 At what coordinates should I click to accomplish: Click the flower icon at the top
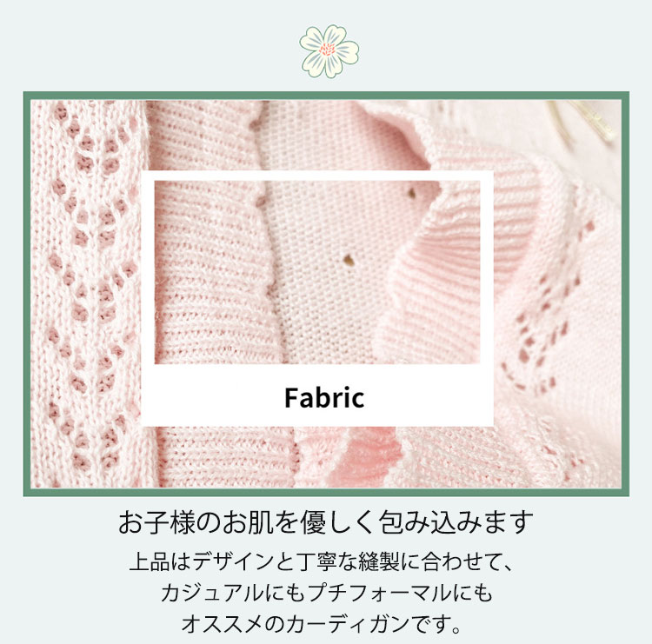click(329, 51)
